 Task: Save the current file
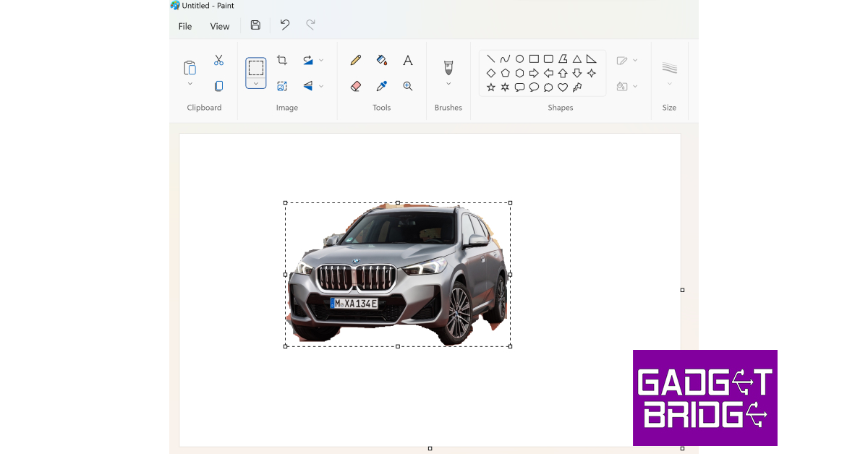pyautogui.click(x=255, y=25)
